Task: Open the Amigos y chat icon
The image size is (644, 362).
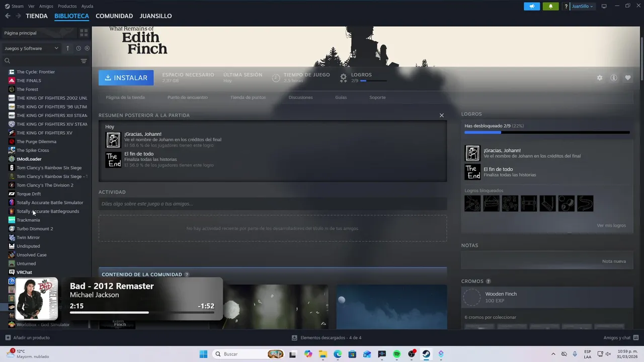Action: [636, 338]
